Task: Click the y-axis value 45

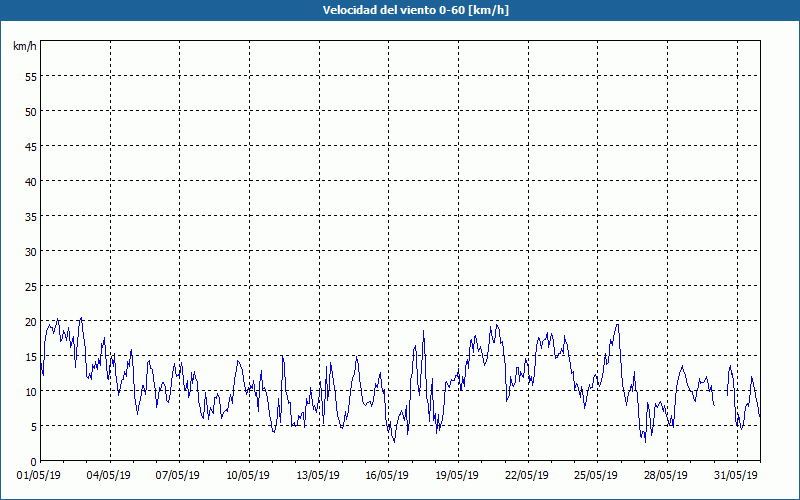Action: click(31, 146)
